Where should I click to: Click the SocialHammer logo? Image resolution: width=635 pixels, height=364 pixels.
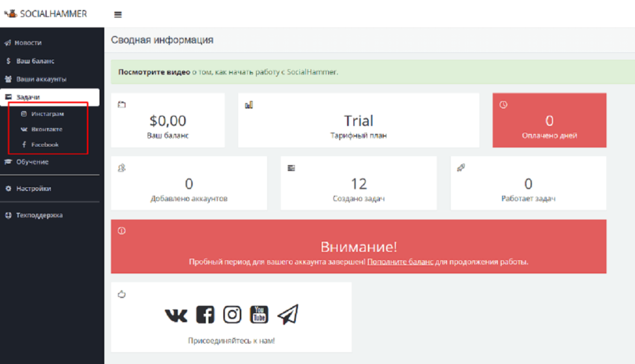coord(46,14)
